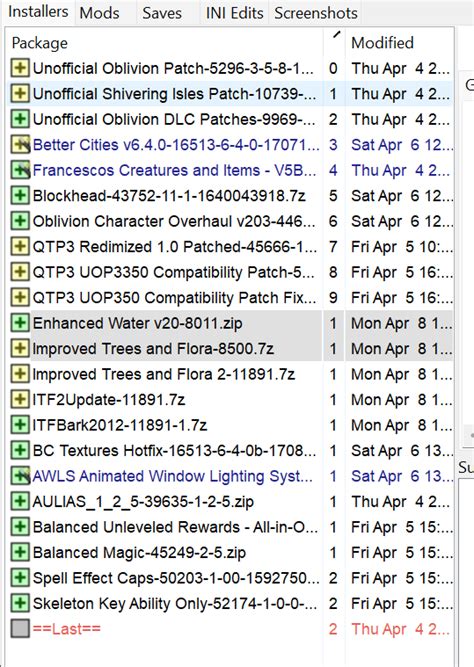Screen dimensions: 474x667
Task: Click the ITFBark2012 package status icon
Action: pyautogui.click(x=20, y=425)
